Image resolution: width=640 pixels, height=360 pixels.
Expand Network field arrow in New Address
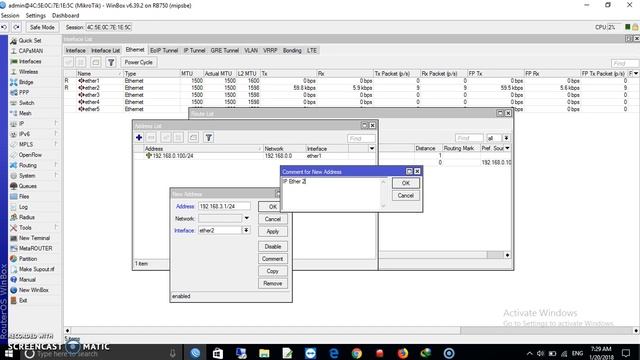(x=247, y=218)
